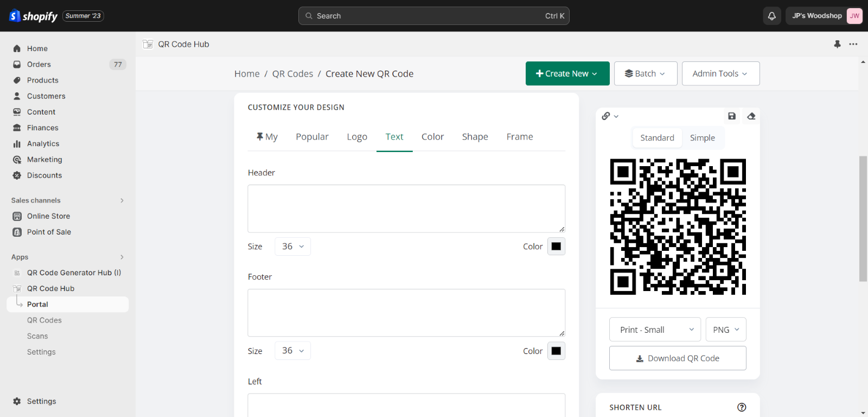Click the QR code preview image
Image resolution: width=868 pixels, height=417 pixels.
(678, 226)
